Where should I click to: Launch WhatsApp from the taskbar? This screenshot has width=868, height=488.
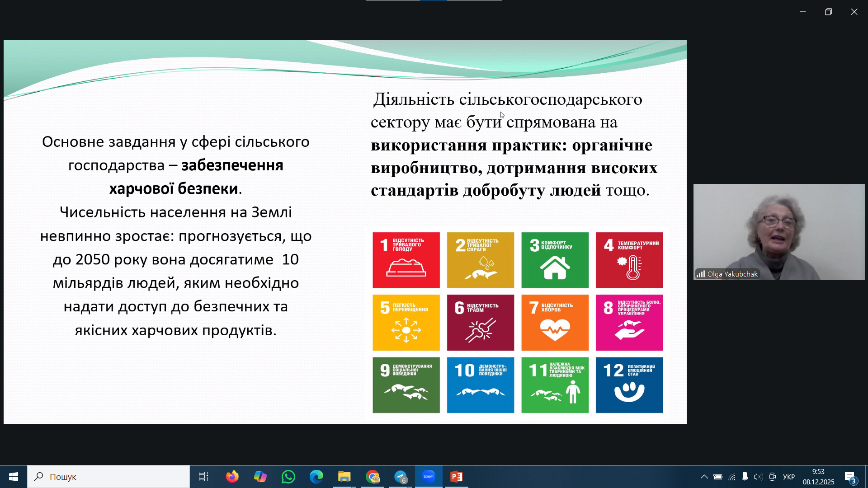[288, 477]
